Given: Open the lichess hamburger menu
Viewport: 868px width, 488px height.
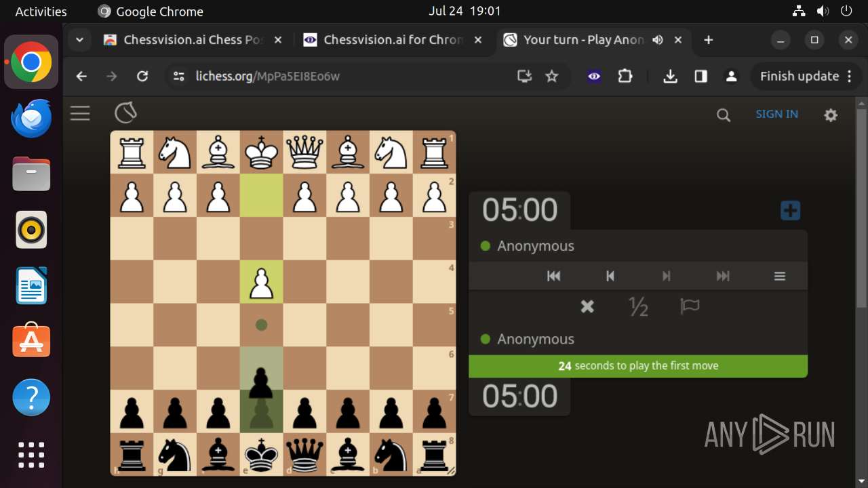Looking at the screenshot, I should pyautogui.click(x=80, y=113).
